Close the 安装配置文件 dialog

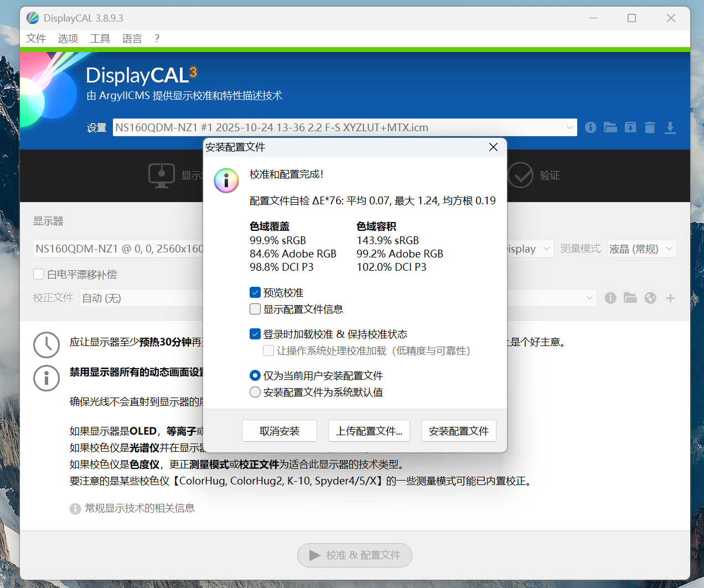point(493,147)
